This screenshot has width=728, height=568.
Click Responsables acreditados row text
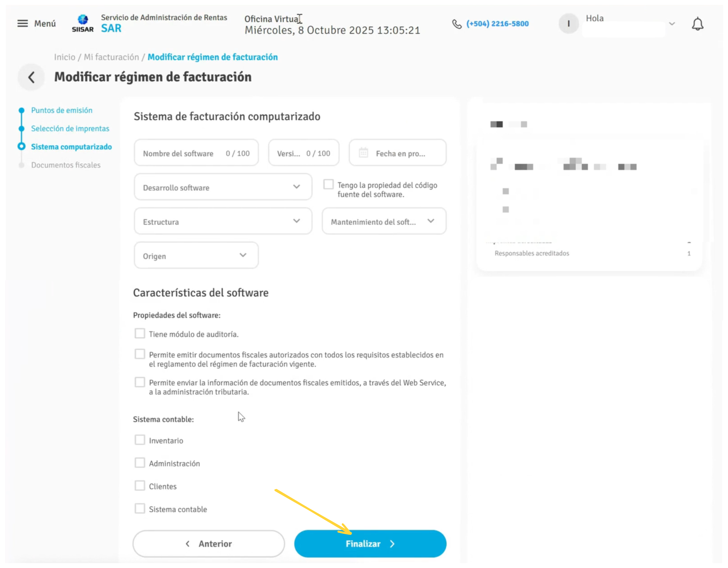[x=532, y=253]
